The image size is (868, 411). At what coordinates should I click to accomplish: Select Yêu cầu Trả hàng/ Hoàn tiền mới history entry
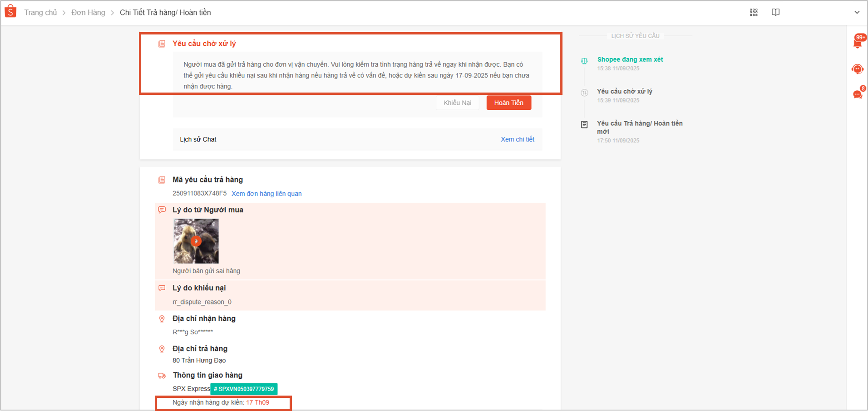(639, 127)
